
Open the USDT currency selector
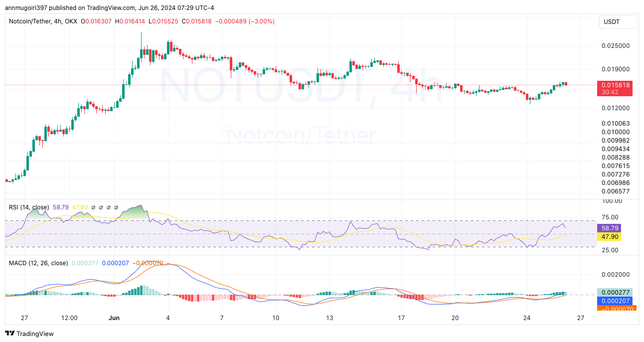pos(618,22)
